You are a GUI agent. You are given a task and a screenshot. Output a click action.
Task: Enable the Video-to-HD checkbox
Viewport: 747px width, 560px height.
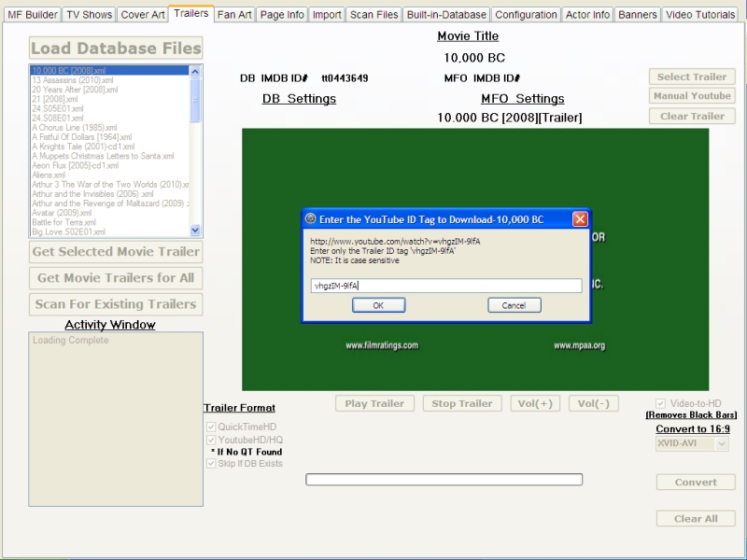[x=661, y=403]
